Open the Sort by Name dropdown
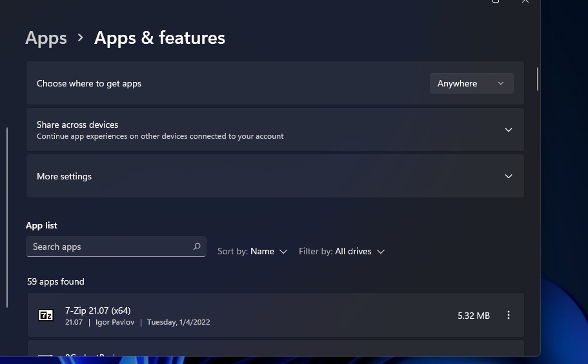The width and height of the screenshot is (588, 364). [268, 251]
